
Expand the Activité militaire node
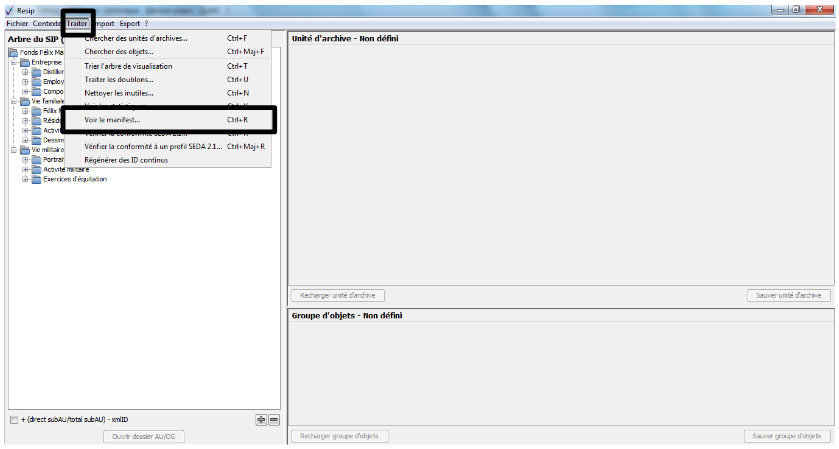point(25,169)
